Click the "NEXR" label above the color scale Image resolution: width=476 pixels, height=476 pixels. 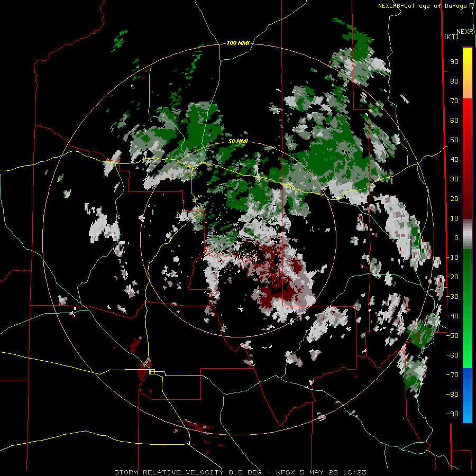465,32
